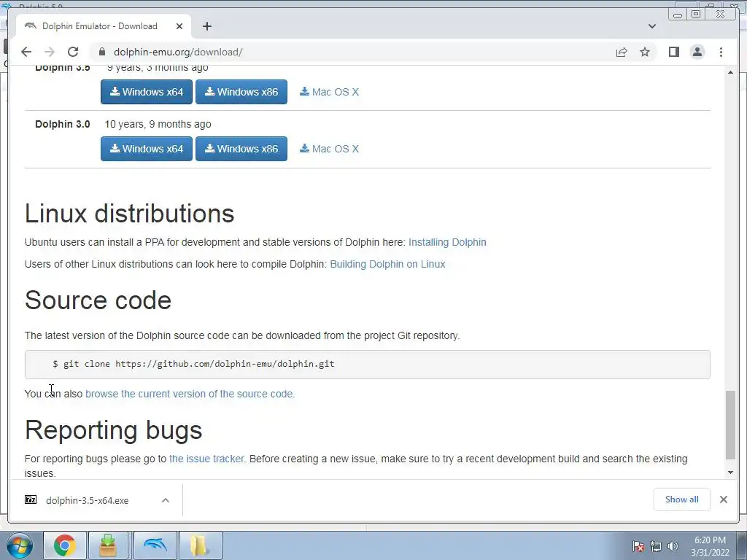
Task: Download Dolphin 3.0 Windows x64
Action: pyautogui.click(x=146, y=149)
